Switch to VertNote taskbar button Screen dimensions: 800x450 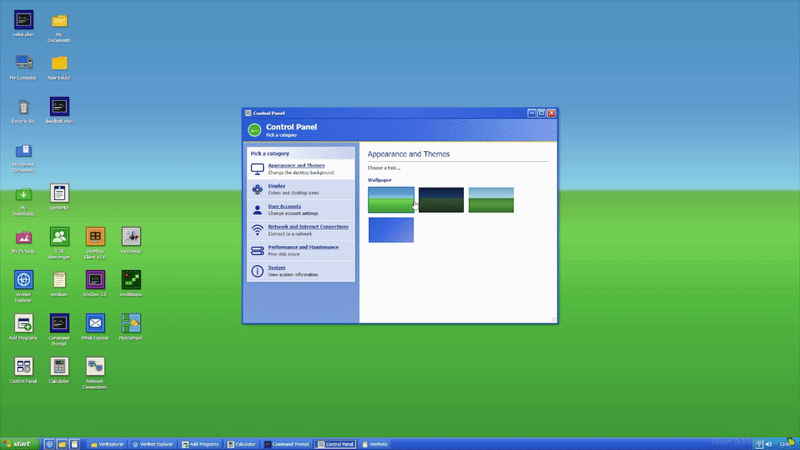(375, 444)
